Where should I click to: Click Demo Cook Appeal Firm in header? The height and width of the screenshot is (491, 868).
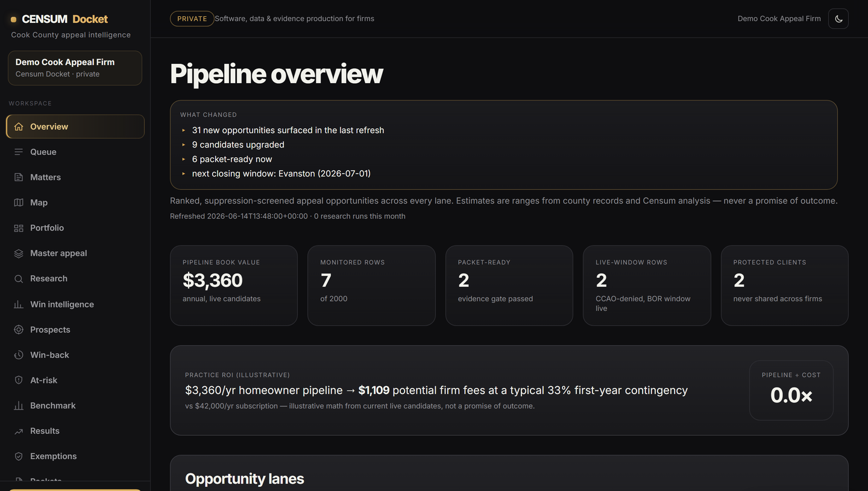pos(779,19)
